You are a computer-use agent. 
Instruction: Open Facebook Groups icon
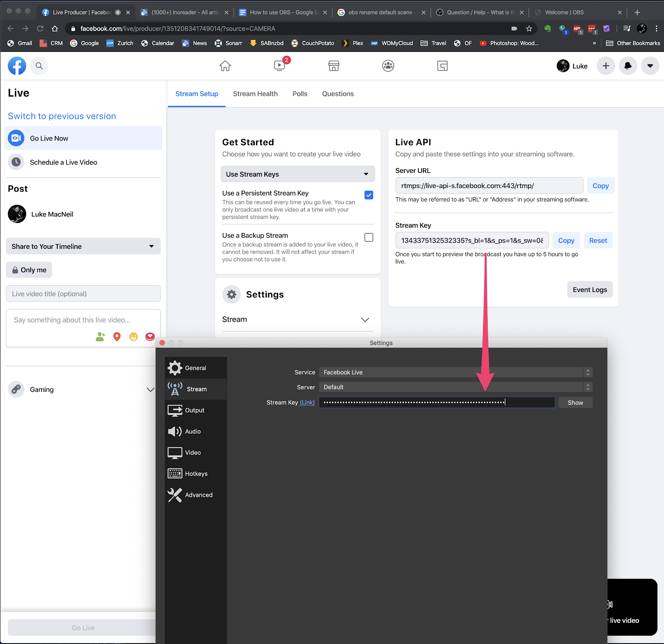pos(388,66)
